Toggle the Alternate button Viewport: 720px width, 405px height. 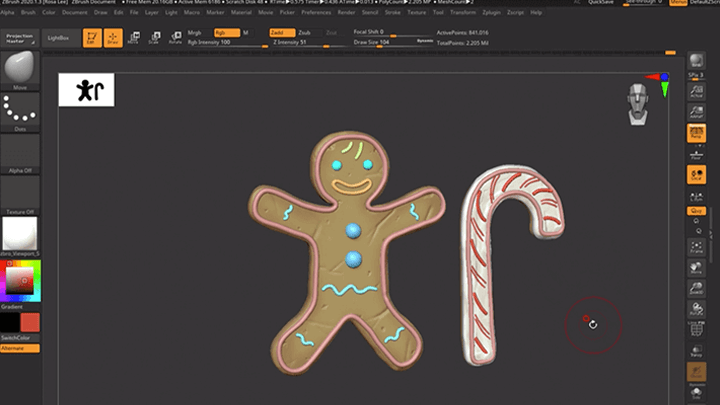point(20,349)
